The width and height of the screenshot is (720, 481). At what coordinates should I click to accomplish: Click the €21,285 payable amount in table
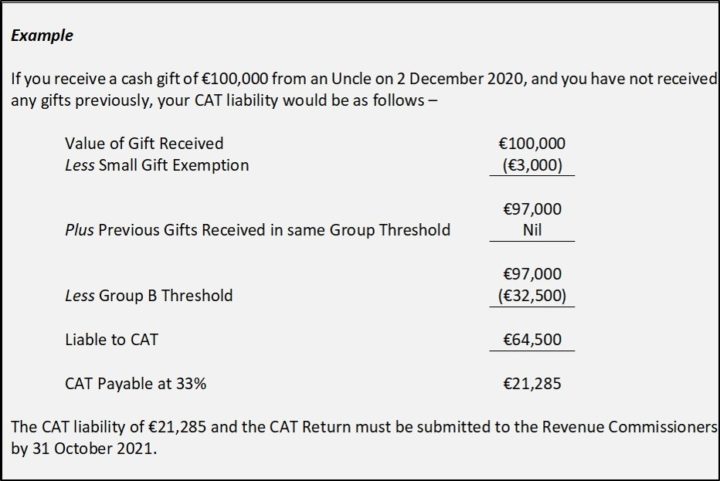tap(532, 384)
